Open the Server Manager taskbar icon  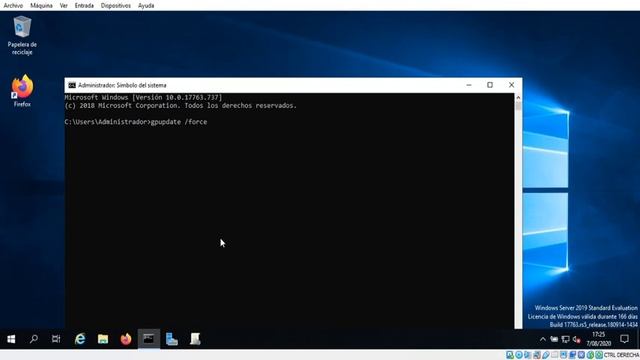(x=172, y=339)
